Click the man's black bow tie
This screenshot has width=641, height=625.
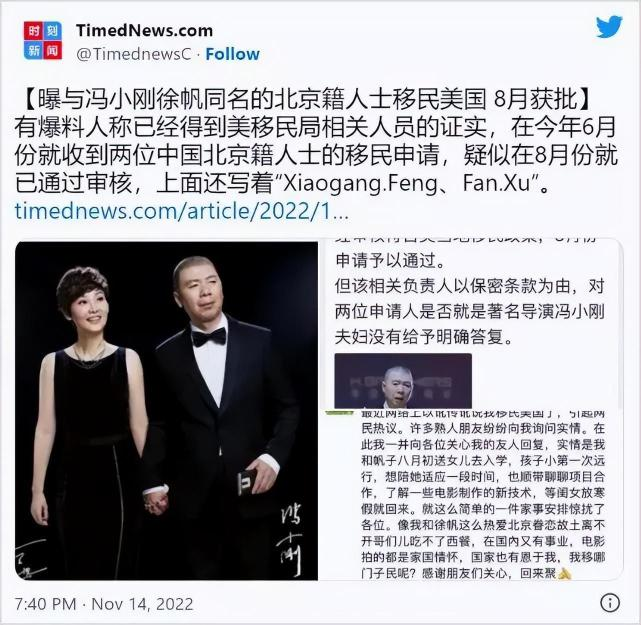(209, 337)
